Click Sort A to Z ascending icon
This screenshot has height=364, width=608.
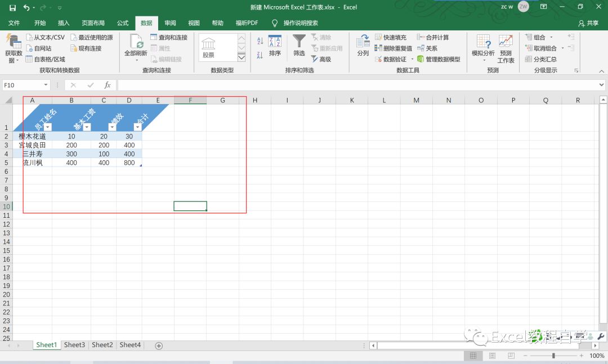(x=260, y=41)
